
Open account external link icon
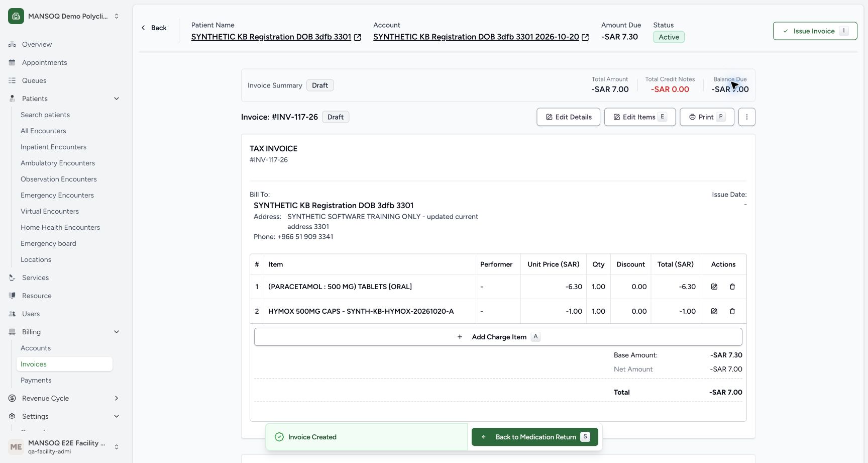585,37
